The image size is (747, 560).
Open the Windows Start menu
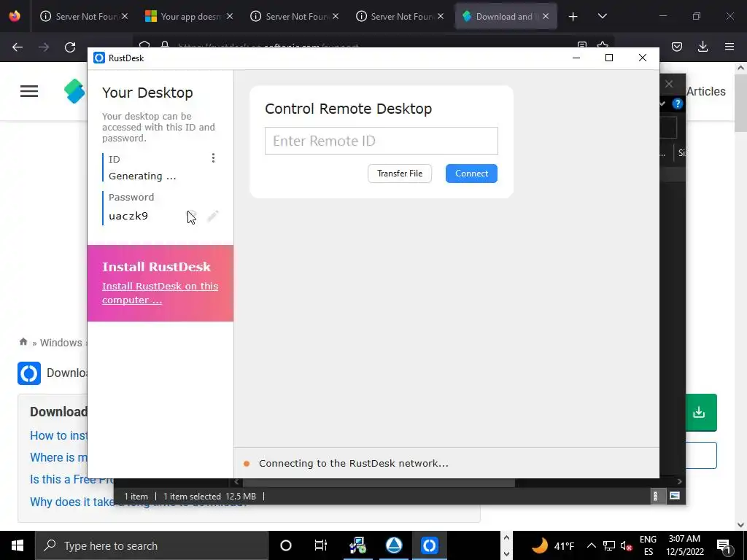click(x=18, y=545)
